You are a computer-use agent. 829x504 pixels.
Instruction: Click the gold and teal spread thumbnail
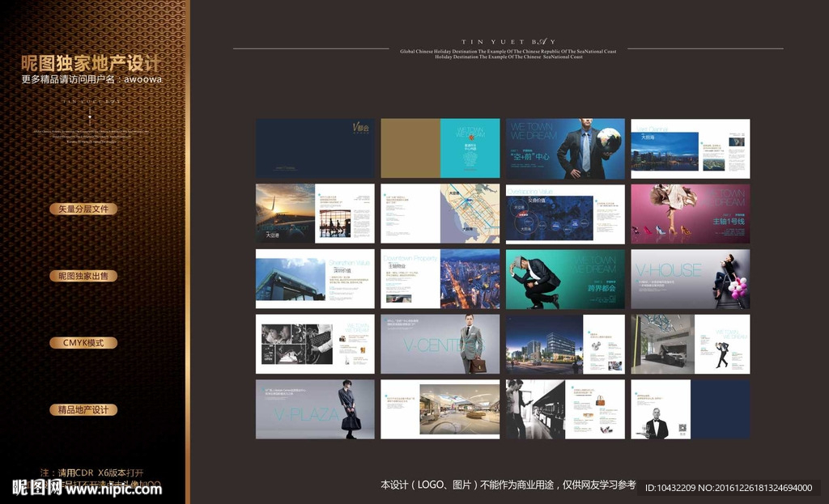(440, 149)
